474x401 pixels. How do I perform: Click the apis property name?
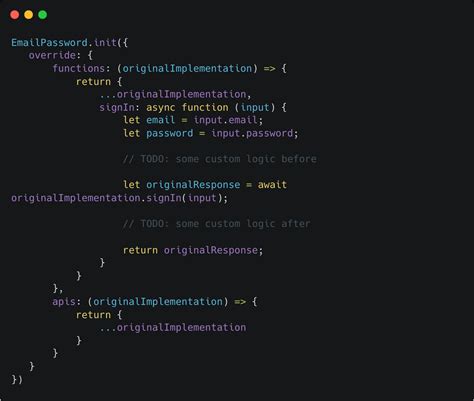coord(64,302)
